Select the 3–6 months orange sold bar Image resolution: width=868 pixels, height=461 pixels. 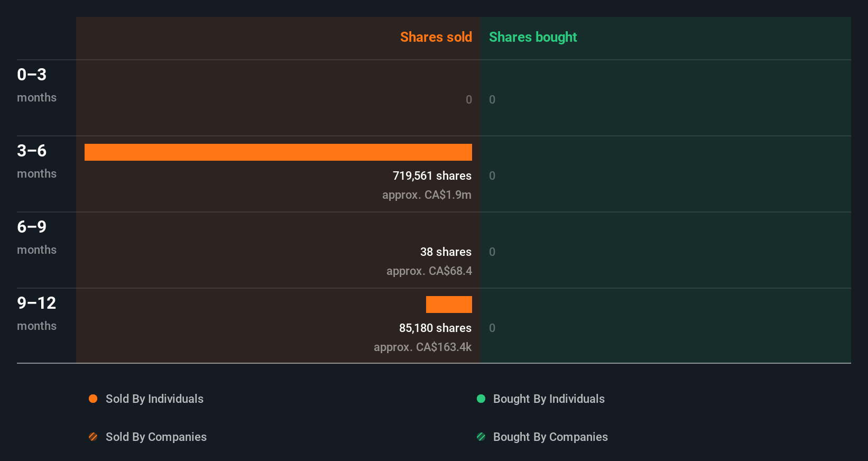[x=278, y=152]
